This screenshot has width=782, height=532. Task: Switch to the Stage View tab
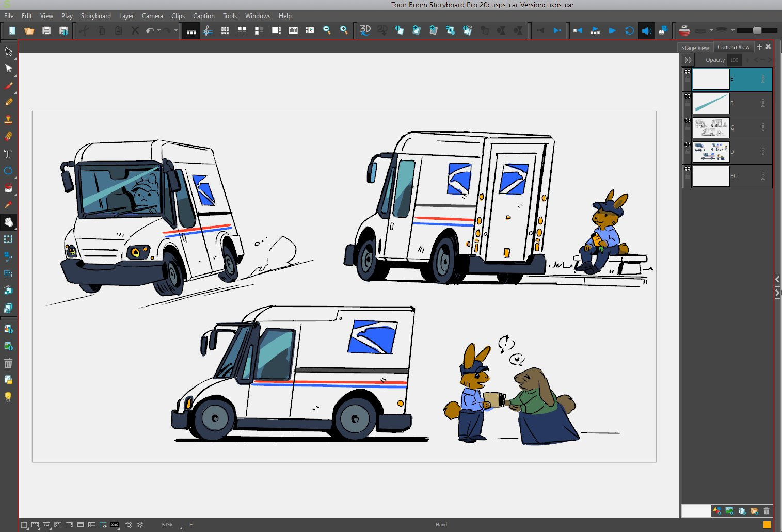(695, 48)
